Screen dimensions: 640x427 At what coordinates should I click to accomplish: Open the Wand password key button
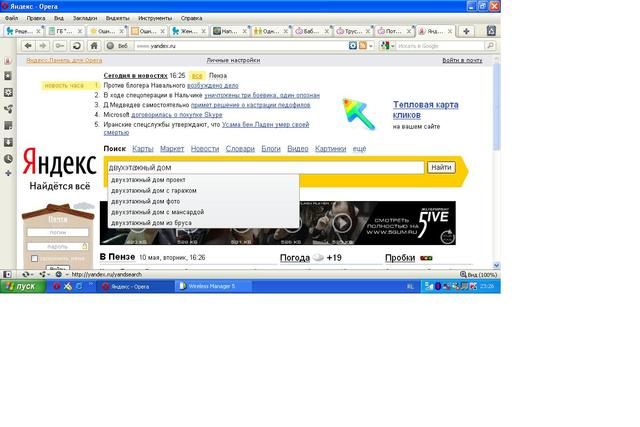[x=60, y=46]
